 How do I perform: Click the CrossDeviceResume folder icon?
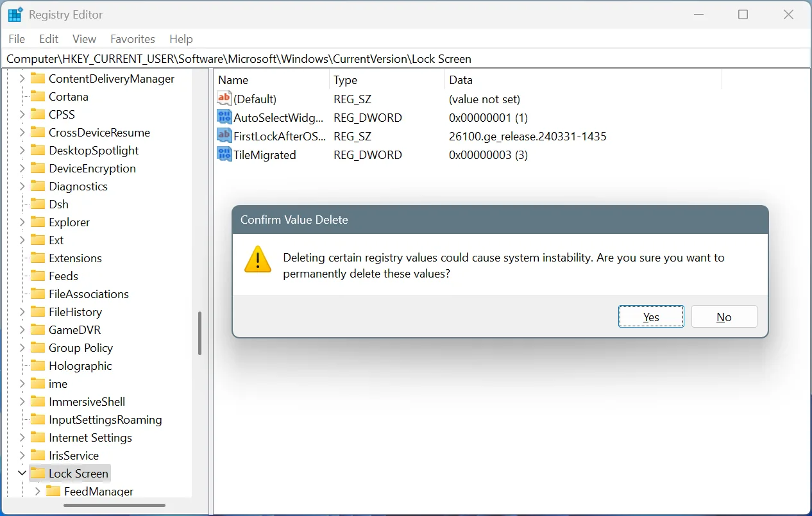tap(38, 132)
